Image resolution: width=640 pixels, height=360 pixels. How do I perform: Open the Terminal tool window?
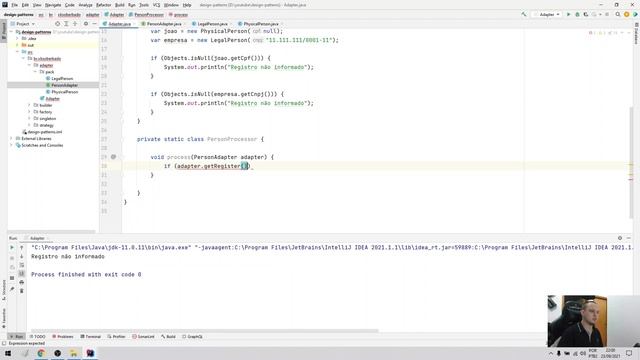(x=91, y=337)
